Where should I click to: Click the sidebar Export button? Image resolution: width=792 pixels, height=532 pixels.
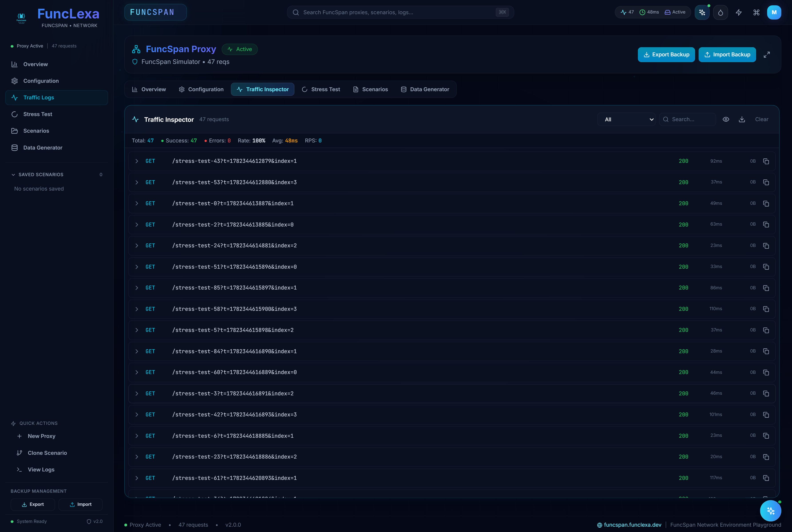coord(33,504)
